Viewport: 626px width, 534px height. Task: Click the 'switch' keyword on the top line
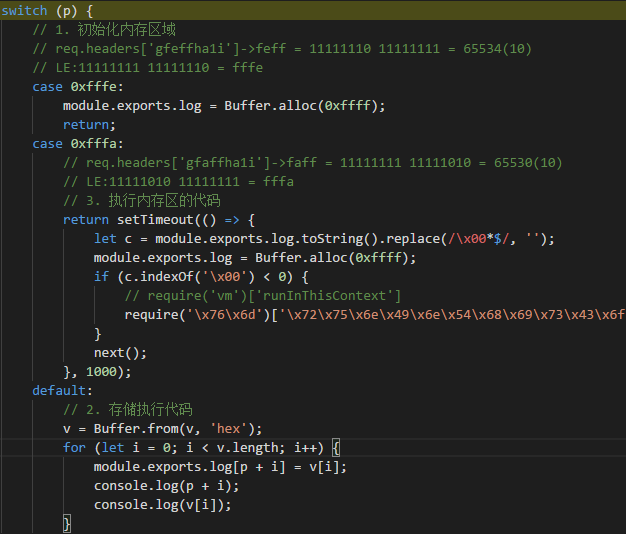tap(24, 11)
